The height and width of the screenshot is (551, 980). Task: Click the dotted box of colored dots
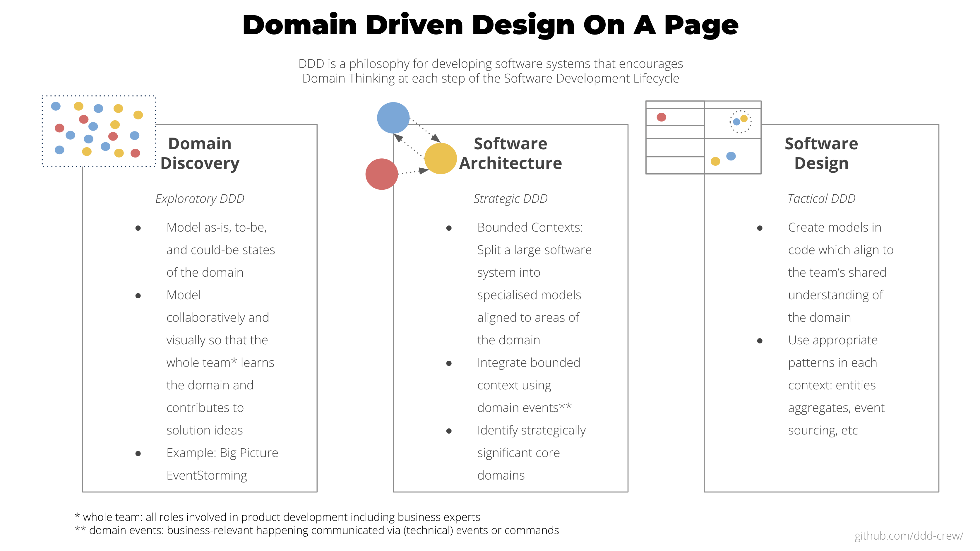point(99,131)
